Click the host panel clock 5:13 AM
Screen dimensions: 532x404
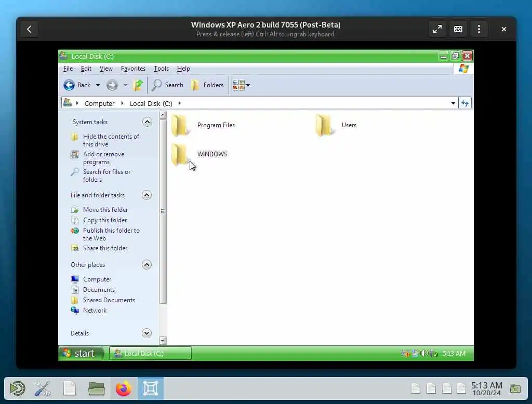click(486, 388)
